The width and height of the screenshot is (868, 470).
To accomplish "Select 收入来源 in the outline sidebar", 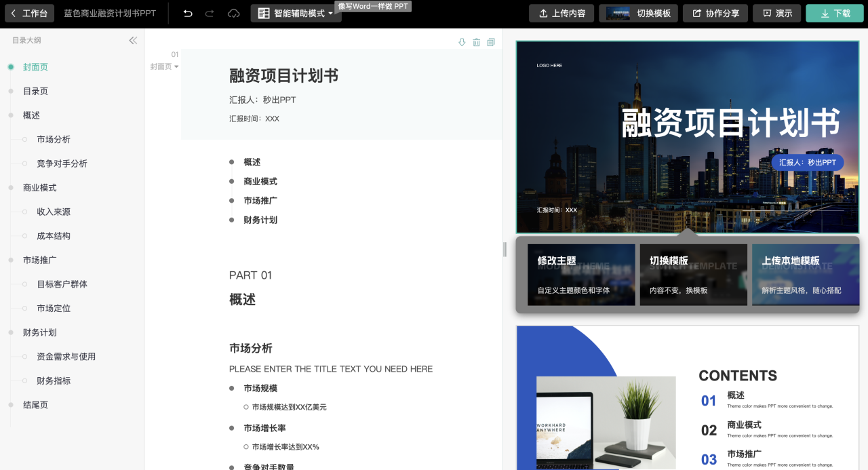I will pyautogui.click(x=54, y=212).
